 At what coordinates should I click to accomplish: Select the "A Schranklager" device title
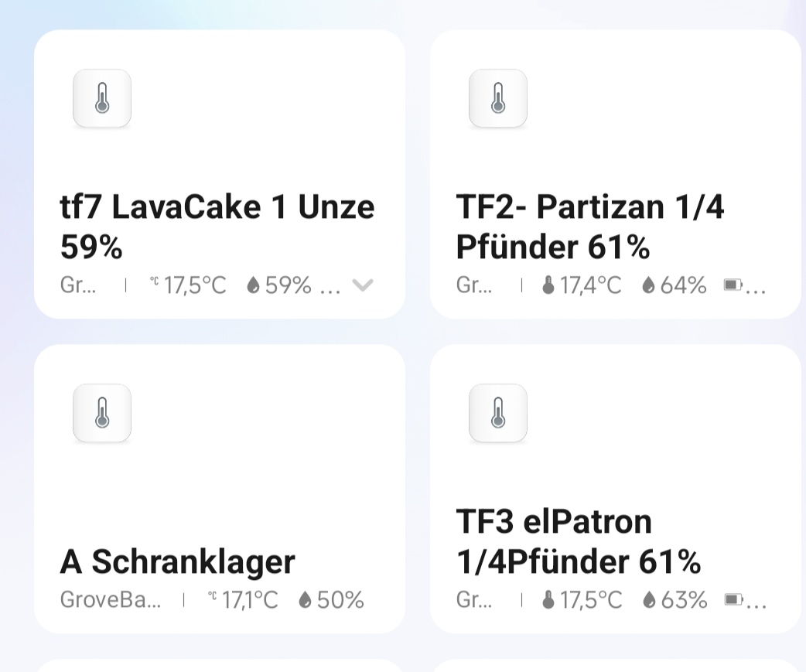coord(177,562)
